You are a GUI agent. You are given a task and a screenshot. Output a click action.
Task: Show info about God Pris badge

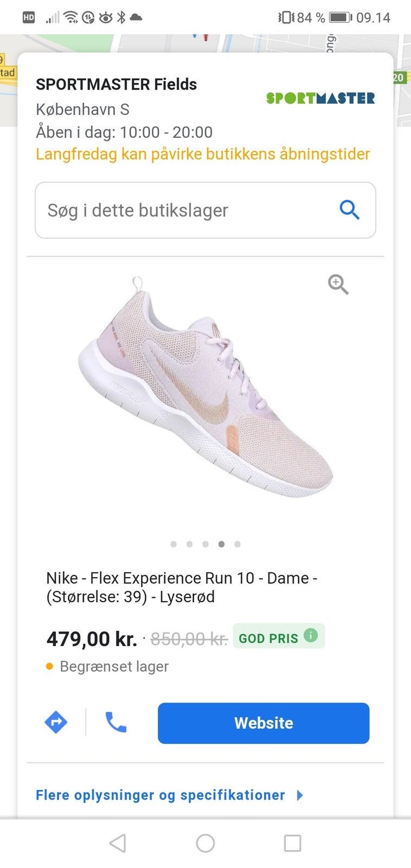(311, 635)
